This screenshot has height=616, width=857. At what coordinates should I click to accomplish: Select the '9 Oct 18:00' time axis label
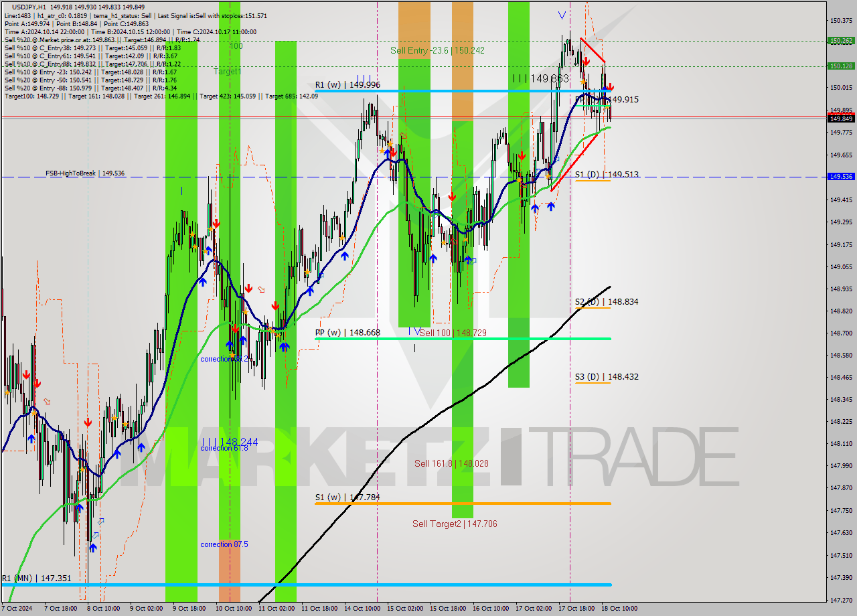[x=189, y=608]
